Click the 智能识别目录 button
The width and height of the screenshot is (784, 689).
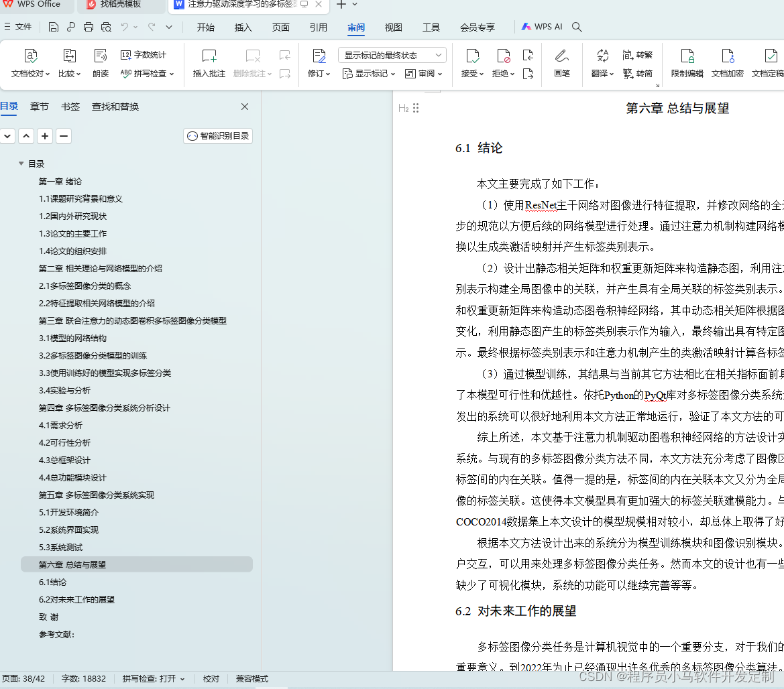(217, 135)
